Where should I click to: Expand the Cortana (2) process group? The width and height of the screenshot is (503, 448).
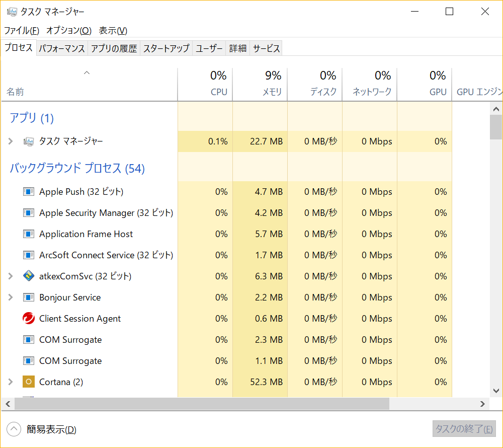point(11,382)
